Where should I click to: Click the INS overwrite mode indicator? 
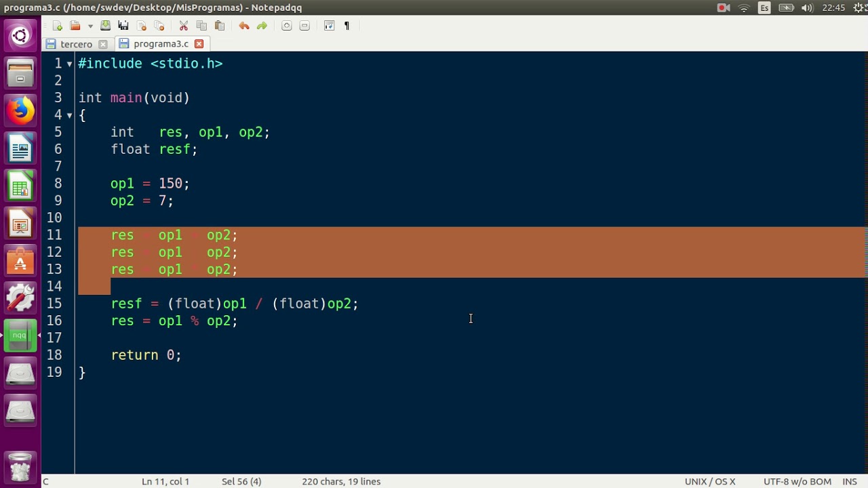[850, 482]
